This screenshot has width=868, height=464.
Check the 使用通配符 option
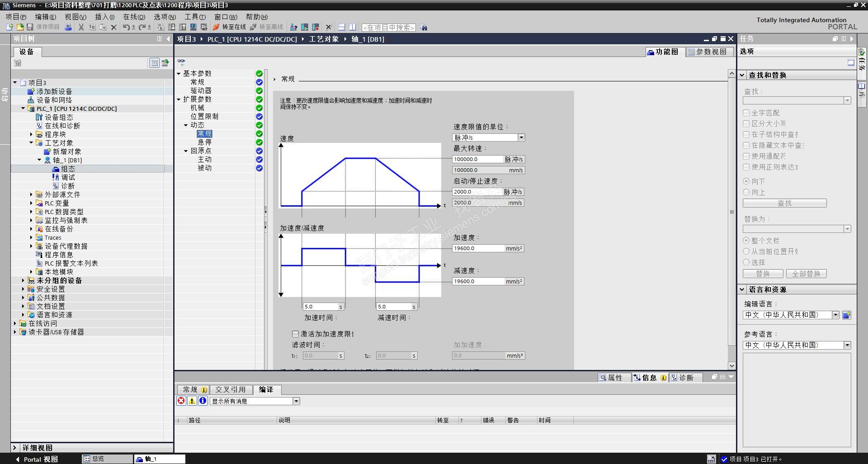pos(746,156)
